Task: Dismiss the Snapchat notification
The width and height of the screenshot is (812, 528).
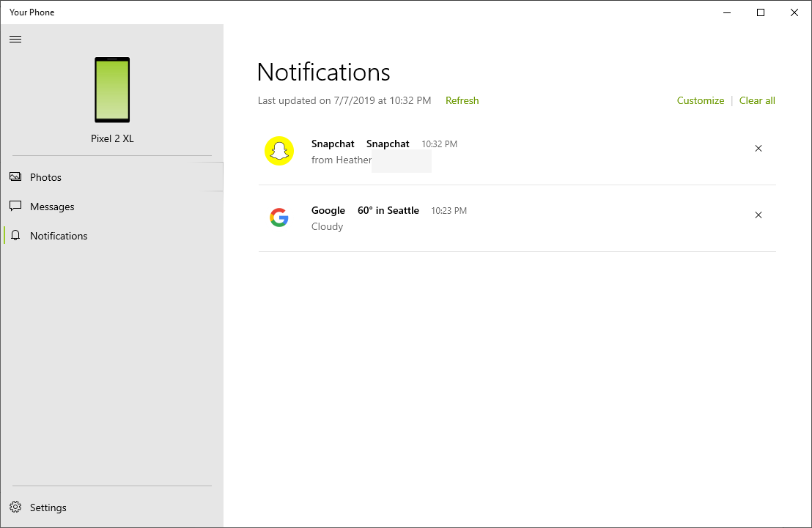Action: point(759,149)
